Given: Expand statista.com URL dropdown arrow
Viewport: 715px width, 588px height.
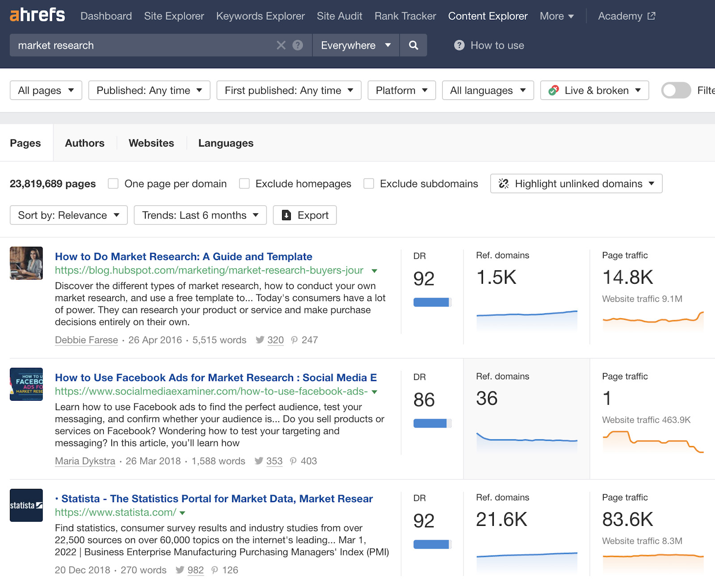Looking at the screenshot, I should point(182,513).
